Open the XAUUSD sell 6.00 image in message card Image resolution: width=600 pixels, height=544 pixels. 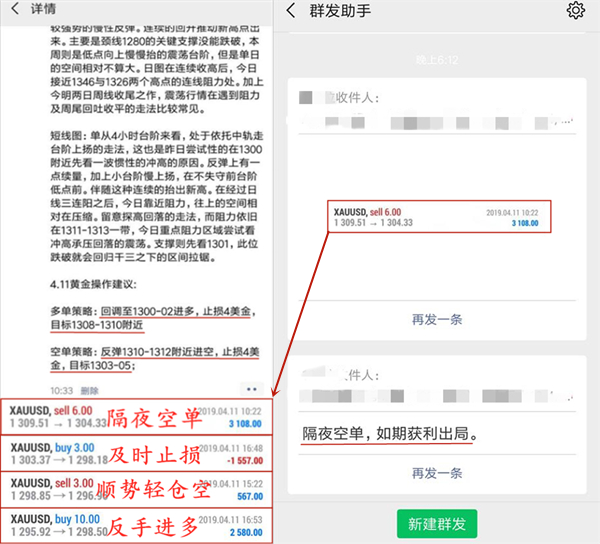pos(437,219)
